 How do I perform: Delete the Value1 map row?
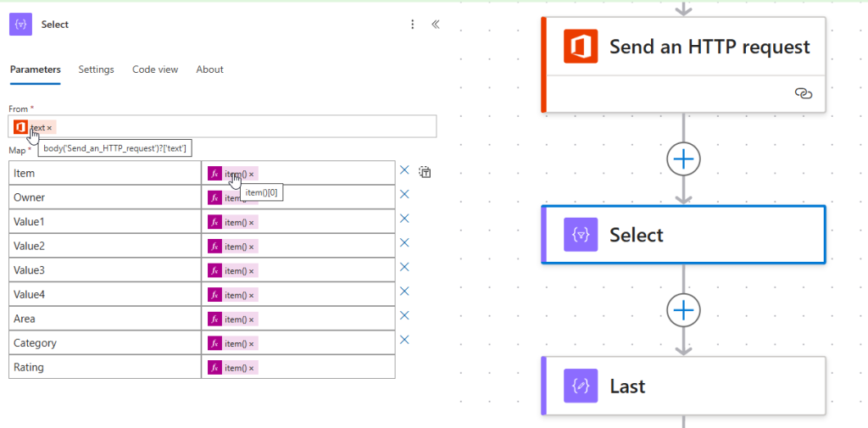click(x=404, y=219)
